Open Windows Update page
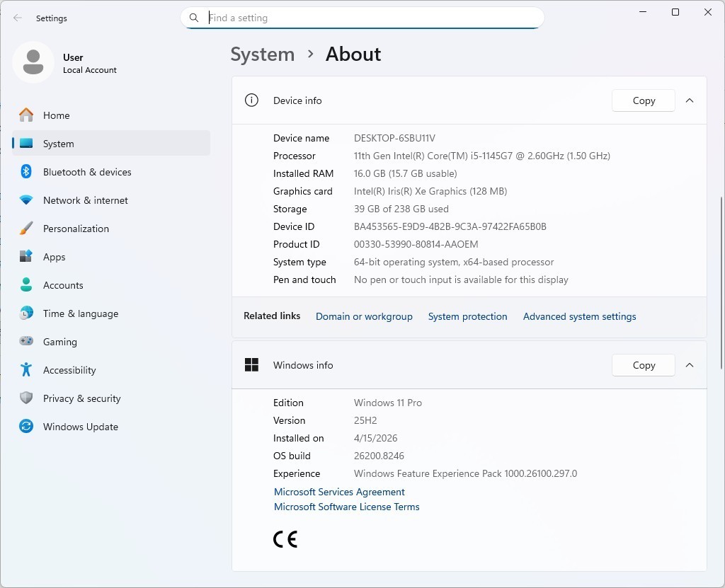Image resolution: width=725 pixels, height=588 pixels. 111,426
